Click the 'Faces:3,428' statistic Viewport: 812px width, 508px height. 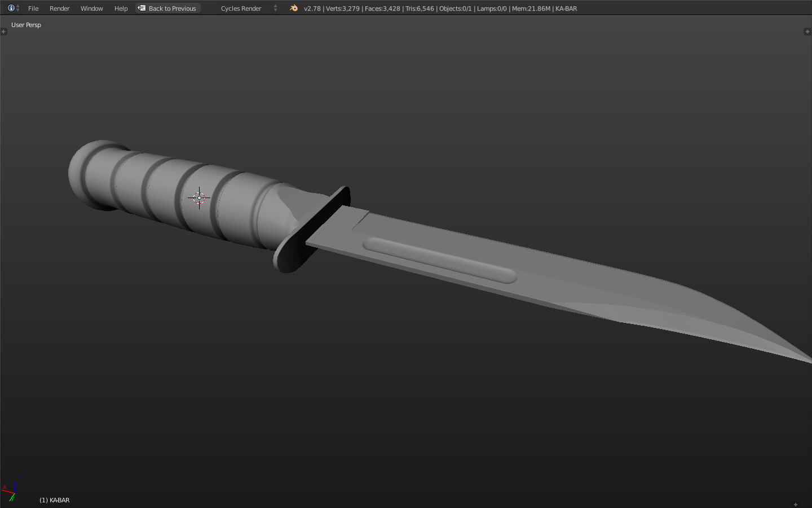click(x=382, y=8)
